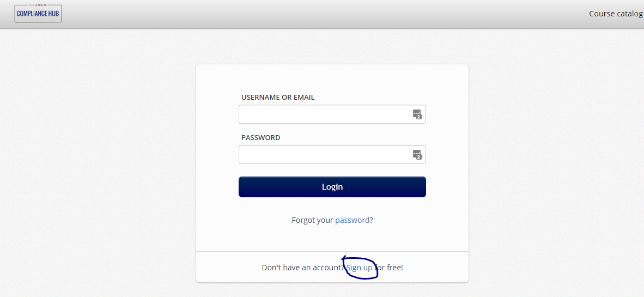Follow the Forgot your password link
This screenshot has height=297, width=644.
pos(352,220)
